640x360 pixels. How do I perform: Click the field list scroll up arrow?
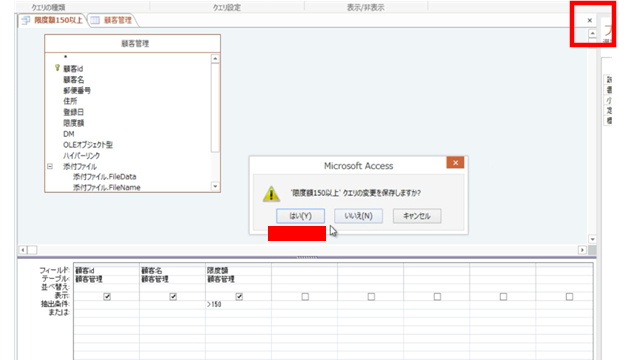tap(215, 59)
